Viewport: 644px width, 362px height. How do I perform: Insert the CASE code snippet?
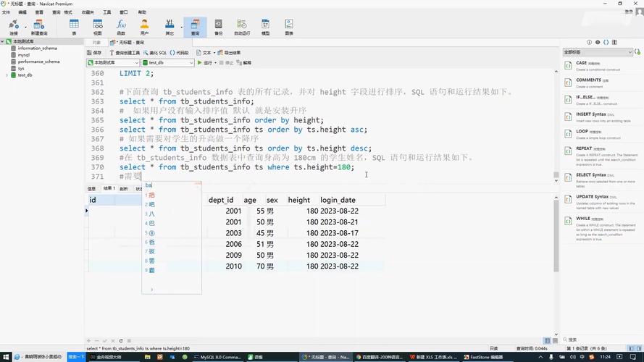tap(601, 66)
